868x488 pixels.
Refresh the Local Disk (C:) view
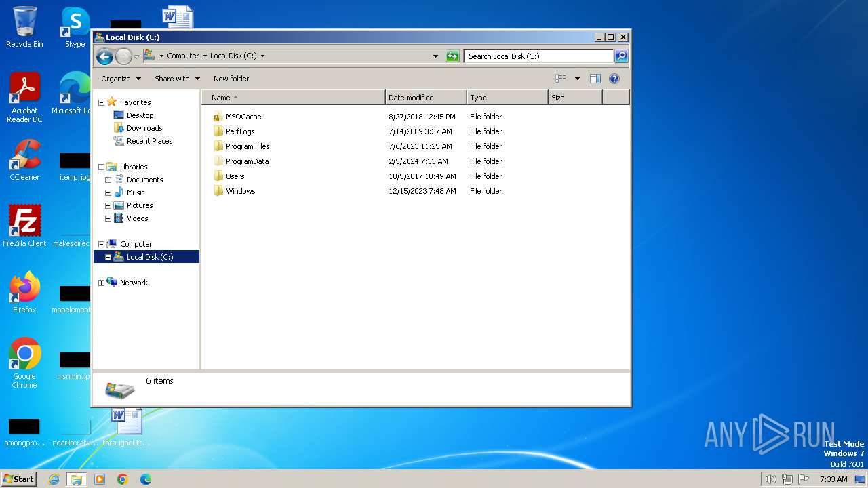tap(452, 56)
